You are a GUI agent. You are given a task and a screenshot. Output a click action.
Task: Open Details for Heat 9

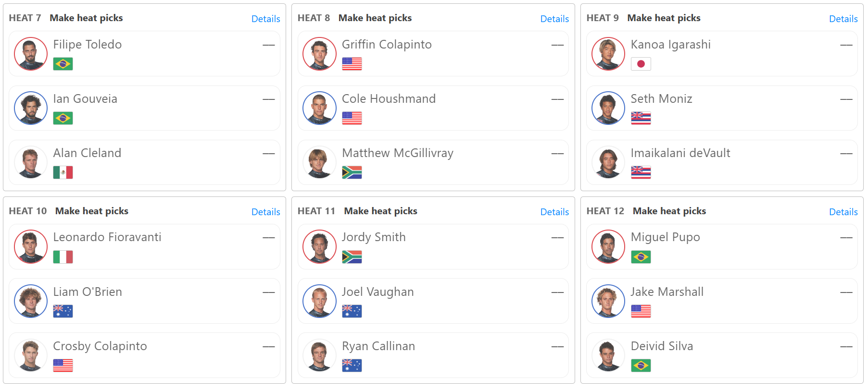[x=843, y=19]
